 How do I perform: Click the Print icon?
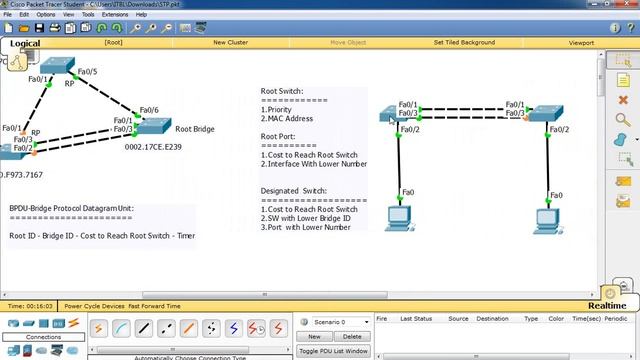pos(55,28)
